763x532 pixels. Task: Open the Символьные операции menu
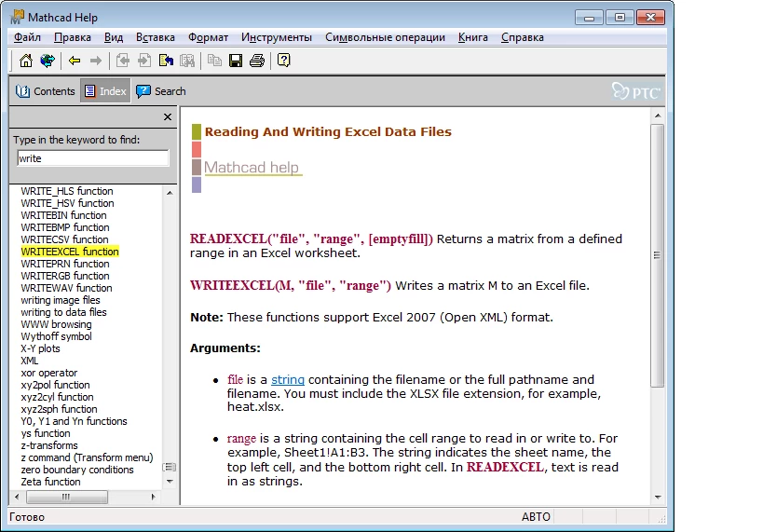[x=385, y=37]
